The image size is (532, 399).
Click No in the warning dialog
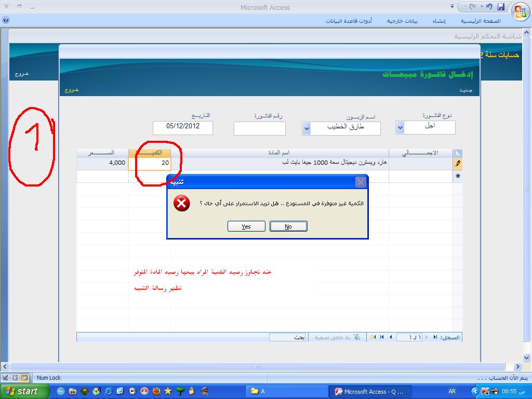coord(288,227)
